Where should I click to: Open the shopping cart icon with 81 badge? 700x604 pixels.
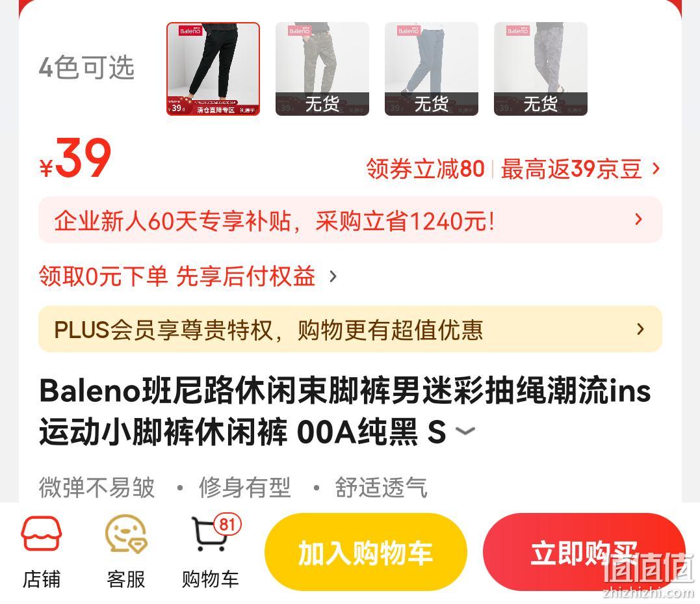[x=211, y=552]
